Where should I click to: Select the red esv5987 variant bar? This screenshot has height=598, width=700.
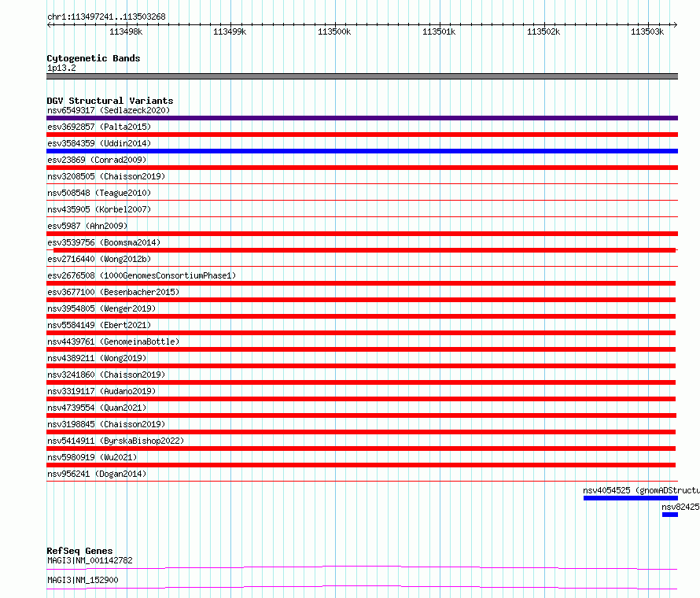[362, 234]
